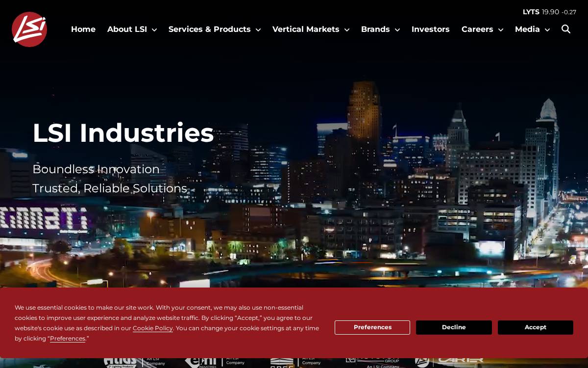Open the cookie Preferences button
Viewport: 588px width, 368px height.
(372, 327)
